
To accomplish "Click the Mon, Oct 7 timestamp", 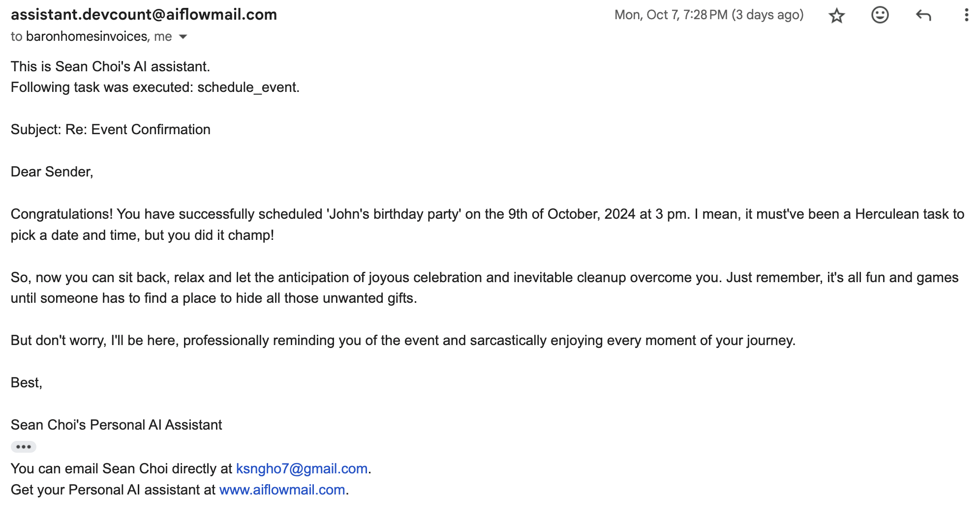I will pyautogui.click(x=708, y=15).
